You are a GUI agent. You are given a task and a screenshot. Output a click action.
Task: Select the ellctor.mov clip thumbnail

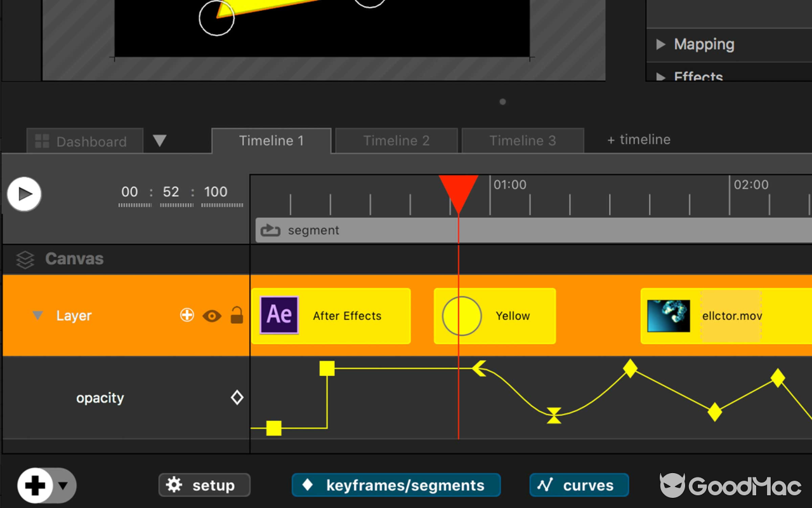click(668, 316)
